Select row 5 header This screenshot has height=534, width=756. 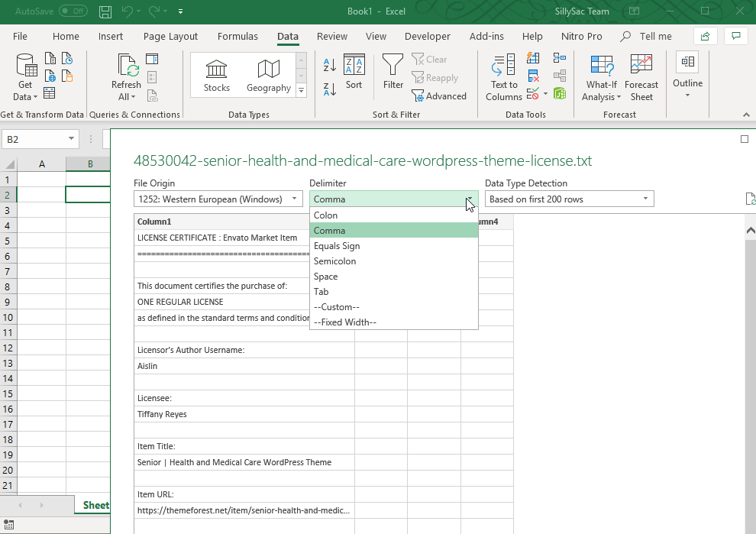point(8,241)
